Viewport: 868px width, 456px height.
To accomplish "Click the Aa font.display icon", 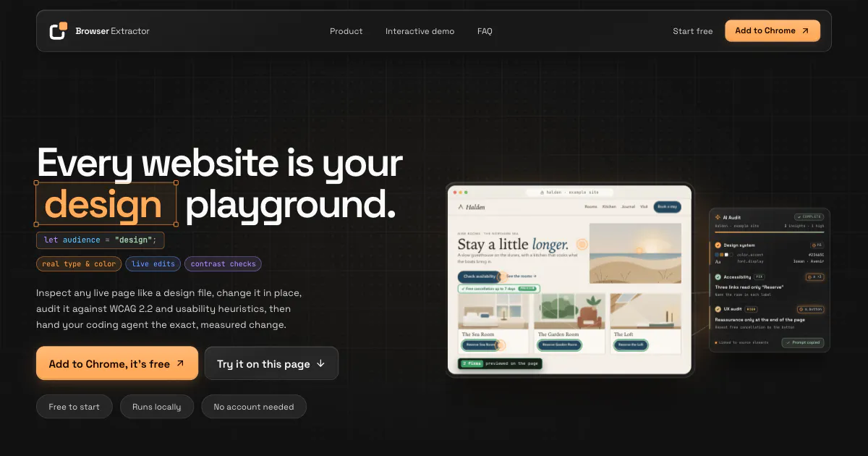I will pyautogui.click(x=718, y=261).
